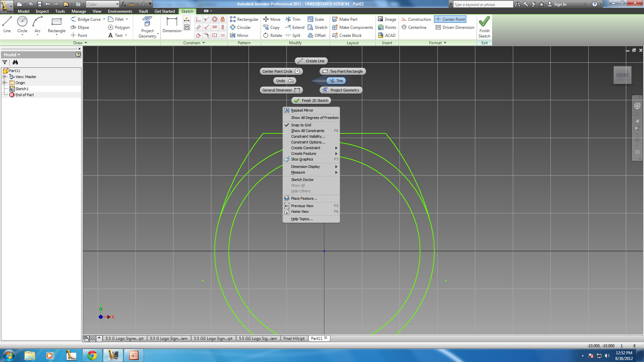Apply the Equal constraint icon
644x362 pixels.
tap(222, 36)
